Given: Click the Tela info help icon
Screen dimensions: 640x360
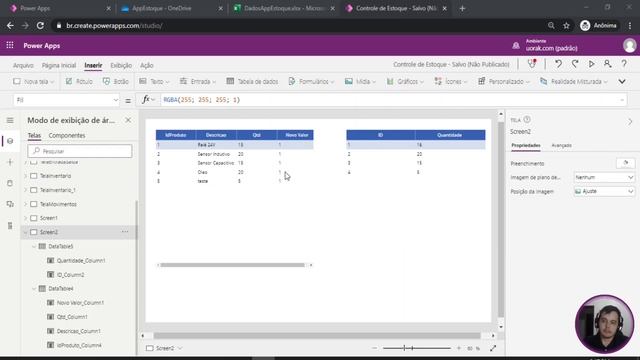Looking at the screenshot, I should (x=527, y=120).
